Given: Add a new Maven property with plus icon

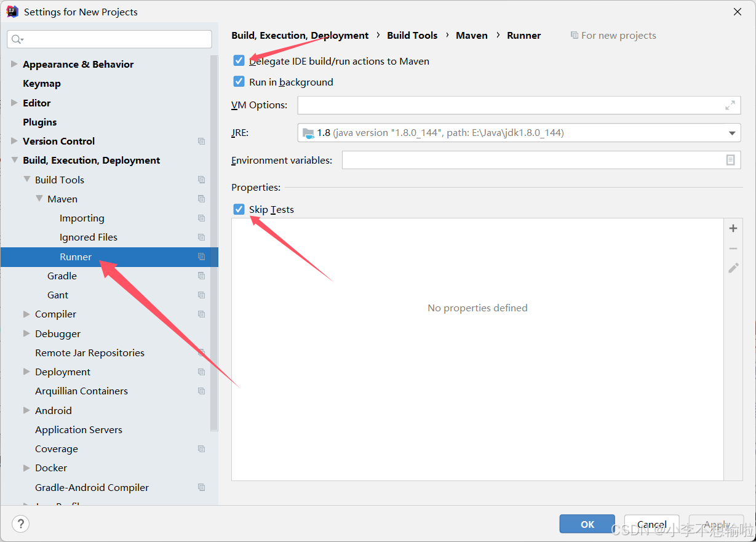Looking at the screenshot, I should 733,228.
